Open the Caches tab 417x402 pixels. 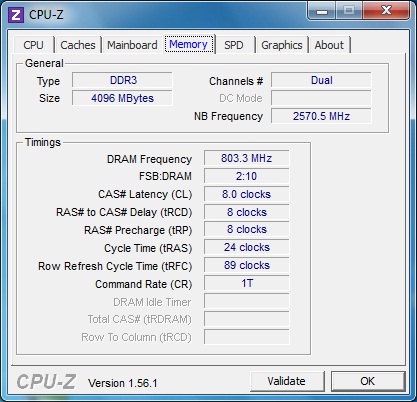point(78,45)
